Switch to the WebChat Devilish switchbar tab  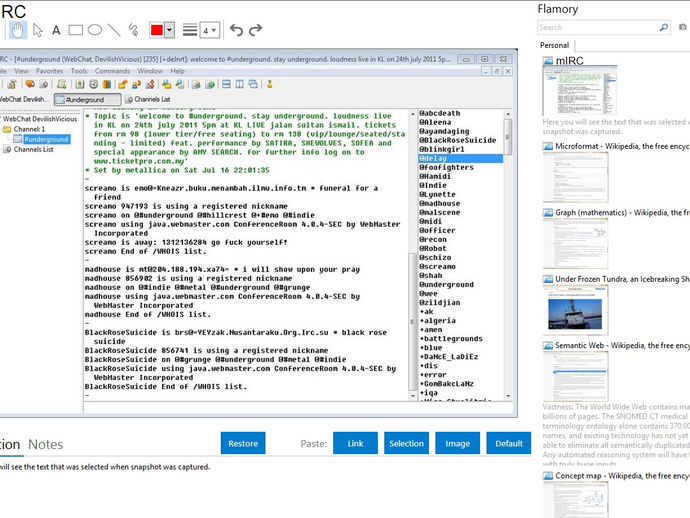(25, 99)
